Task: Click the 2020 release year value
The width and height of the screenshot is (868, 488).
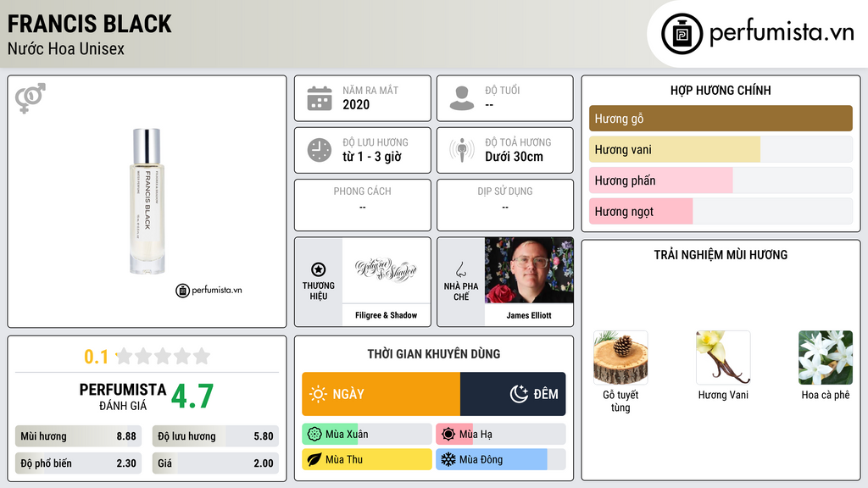Action: click(356, 104)
